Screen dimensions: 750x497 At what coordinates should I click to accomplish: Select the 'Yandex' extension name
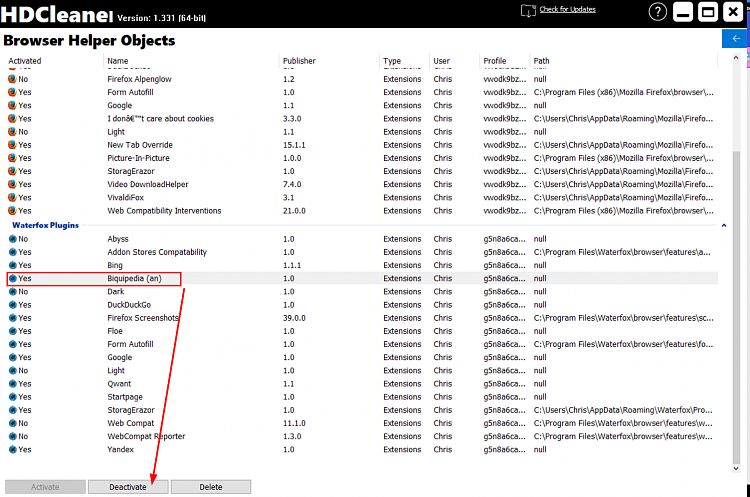121,449
